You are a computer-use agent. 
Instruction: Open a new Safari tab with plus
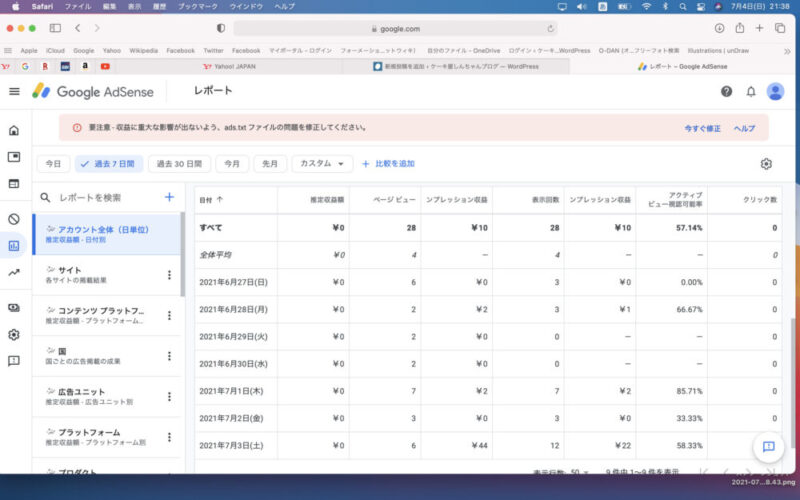coord(759,29)
